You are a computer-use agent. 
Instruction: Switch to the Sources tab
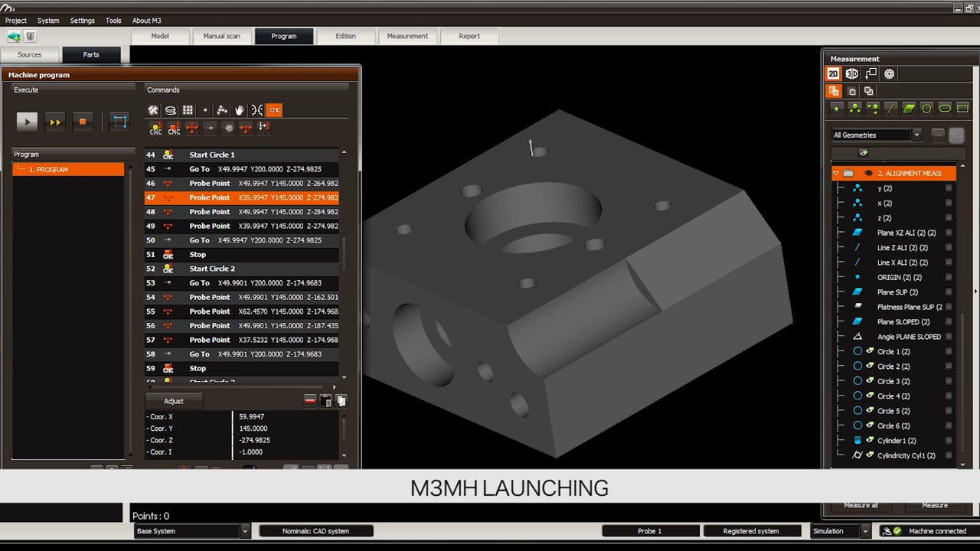(x=30, y=54)
